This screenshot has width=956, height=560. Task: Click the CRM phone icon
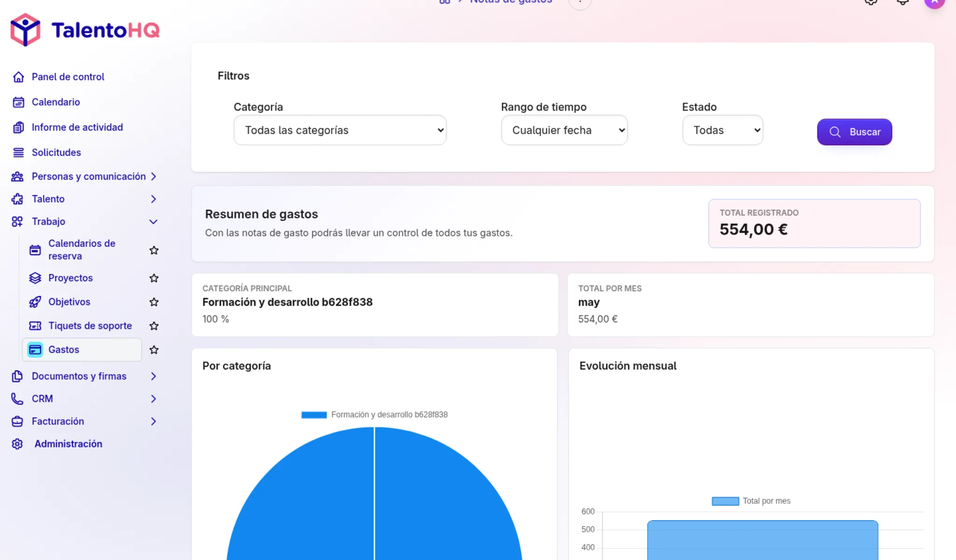[17, 399]
